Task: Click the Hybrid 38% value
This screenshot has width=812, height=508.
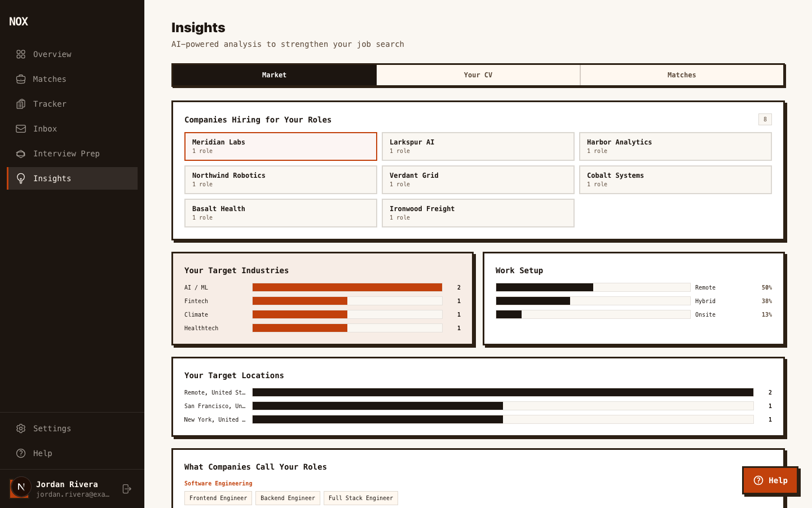Action: [767, 301]
